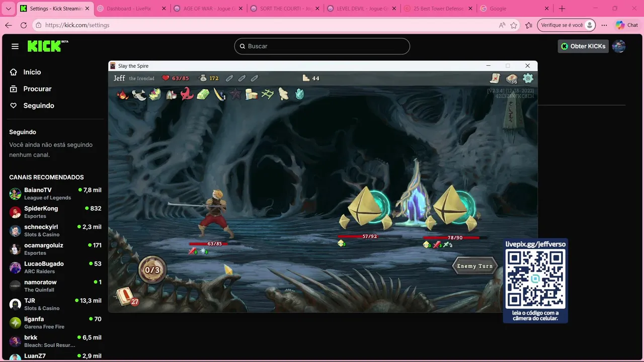Click the Enemy Turn button

[x=475, y=266]
